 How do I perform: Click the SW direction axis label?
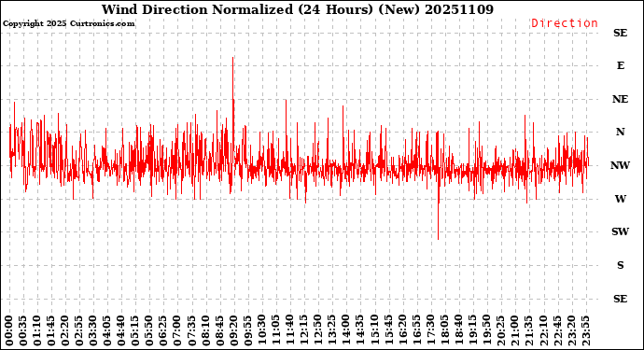[620, 231]
